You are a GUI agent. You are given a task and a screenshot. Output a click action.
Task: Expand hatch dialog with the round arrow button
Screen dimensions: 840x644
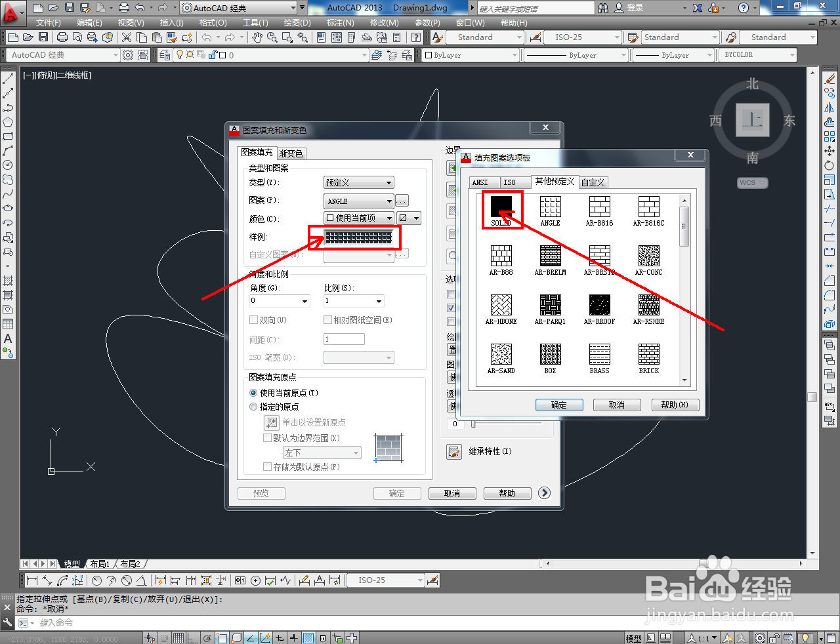coord(544,493)
